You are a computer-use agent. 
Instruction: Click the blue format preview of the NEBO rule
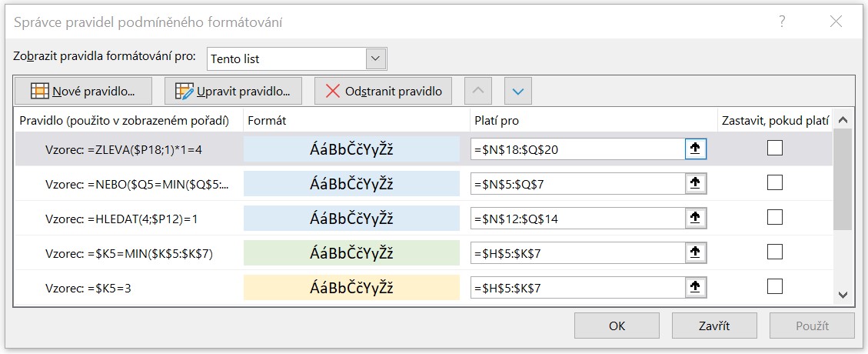[351, 184]
